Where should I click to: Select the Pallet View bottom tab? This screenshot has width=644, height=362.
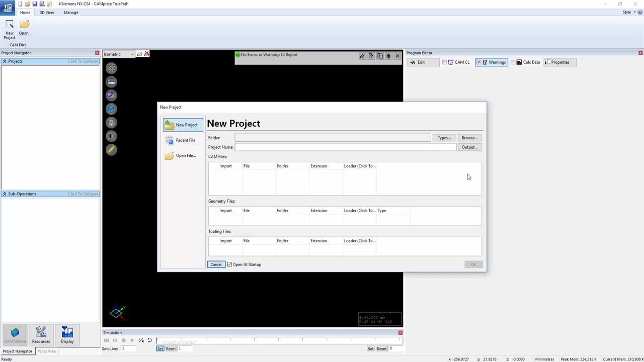click(x=47, y=351)
